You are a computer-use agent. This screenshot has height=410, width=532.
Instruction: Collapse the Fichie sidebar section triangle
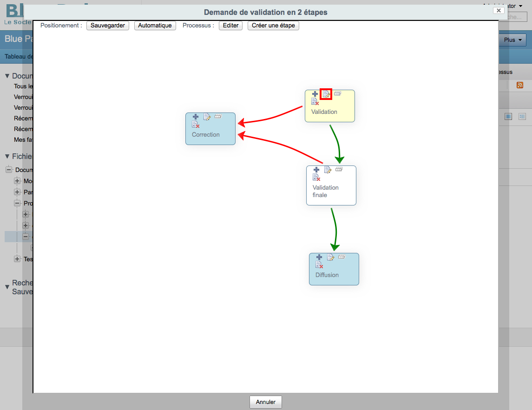(x=7, y=157)
